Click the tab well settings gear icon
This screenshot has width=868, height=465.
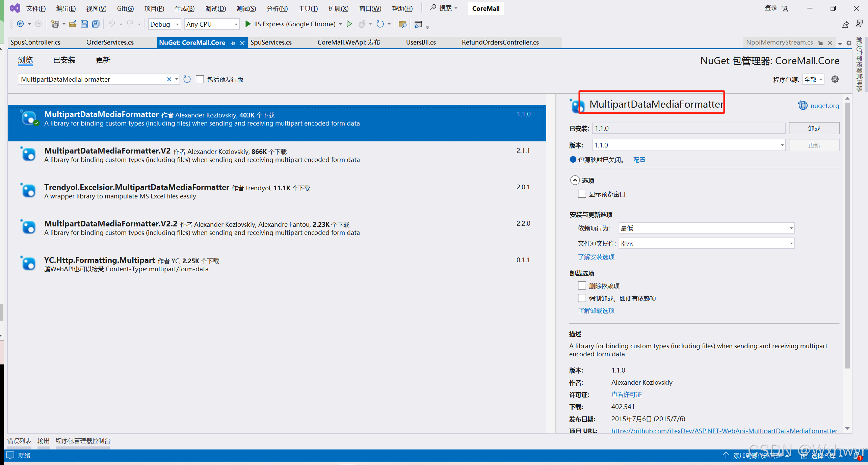(x=849, y=43)
